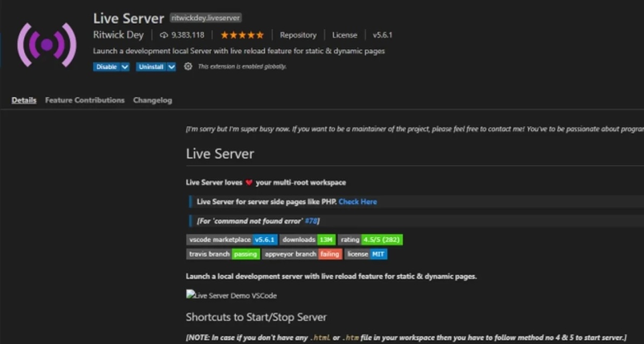
Task: Open the Repository link
Action: click(x=298, y=35)
